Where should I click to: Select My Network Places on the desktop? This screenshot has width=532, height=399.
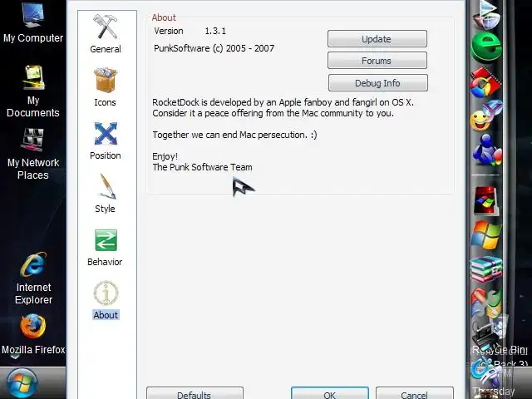33,154
